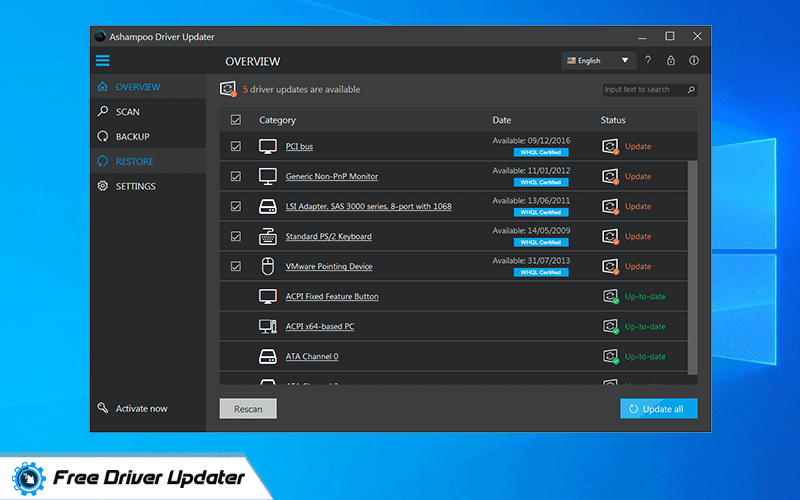Click up-to-date icon for ATA Channel 0
Viewport: 800px width, 500px height.
coord(611,357)
